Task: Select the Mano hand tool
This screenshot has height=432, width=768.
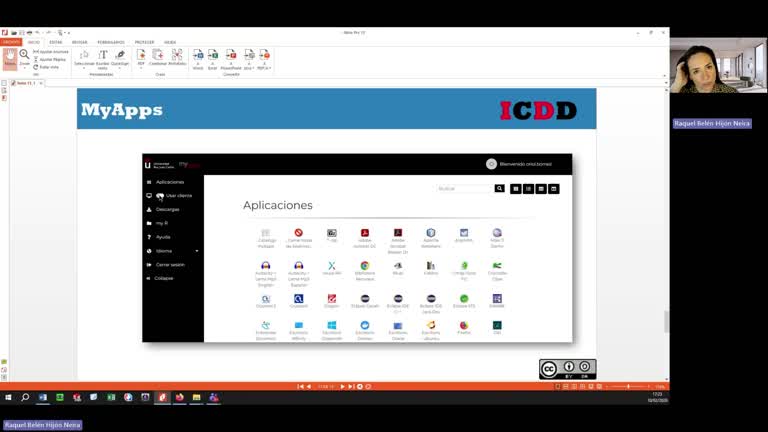Action: [x=10, y=59]
